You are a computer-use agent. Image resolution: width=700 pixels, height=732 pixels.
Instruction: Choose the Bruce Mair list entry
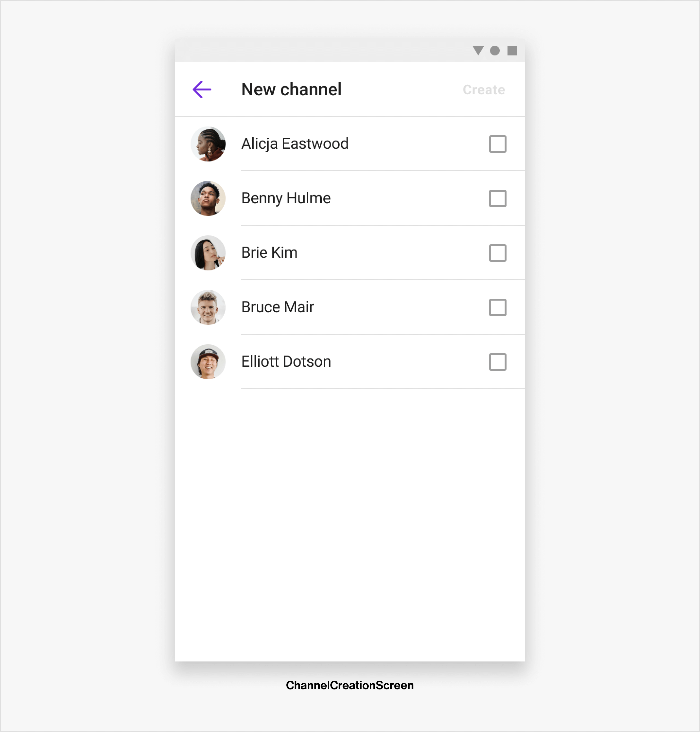pyautogui.click(x=350, y=307)
